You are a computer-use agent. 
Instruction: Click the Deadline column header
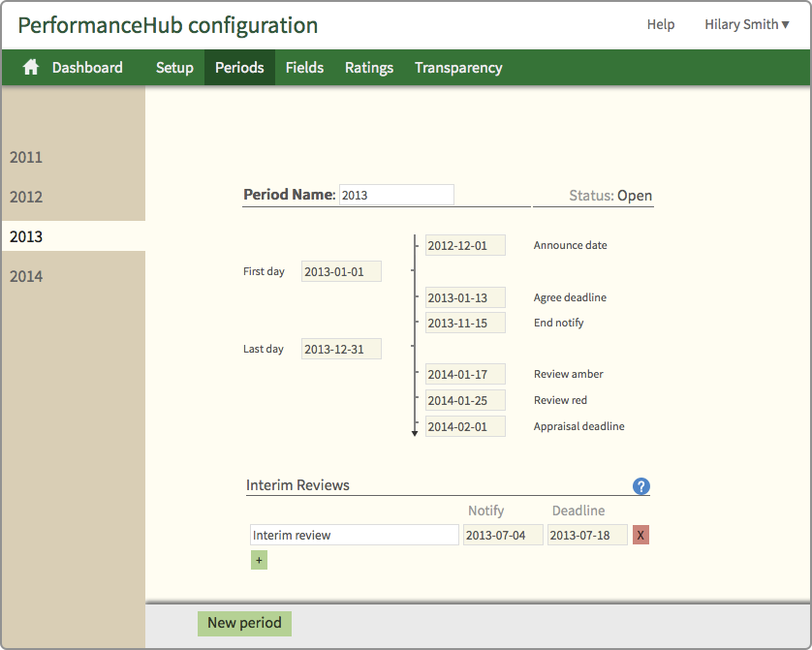coord(578,511)
